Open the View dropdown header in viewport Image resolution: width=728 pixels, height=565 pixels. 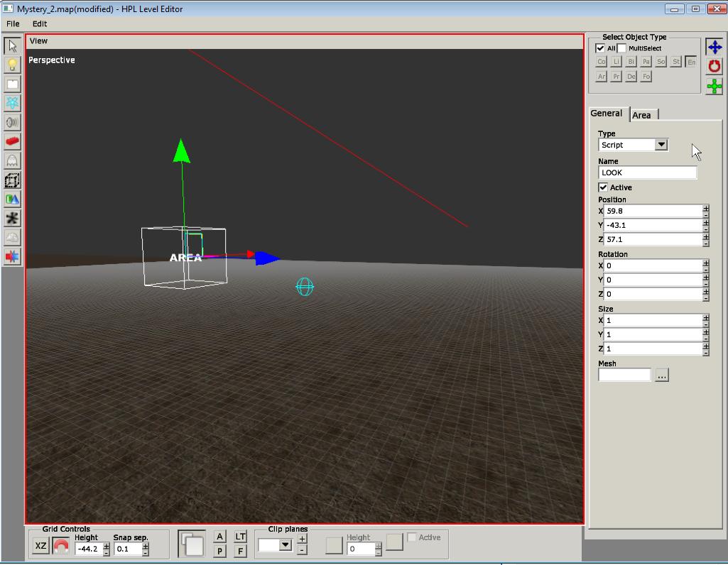[x=38, y=41]
